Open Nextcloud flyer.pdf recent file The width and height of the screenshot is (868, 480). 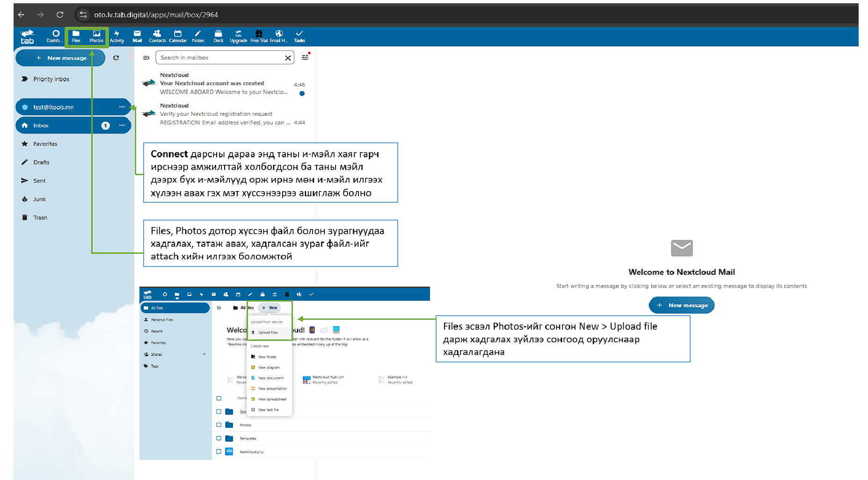pyautogui.click(x=324, y=380)
